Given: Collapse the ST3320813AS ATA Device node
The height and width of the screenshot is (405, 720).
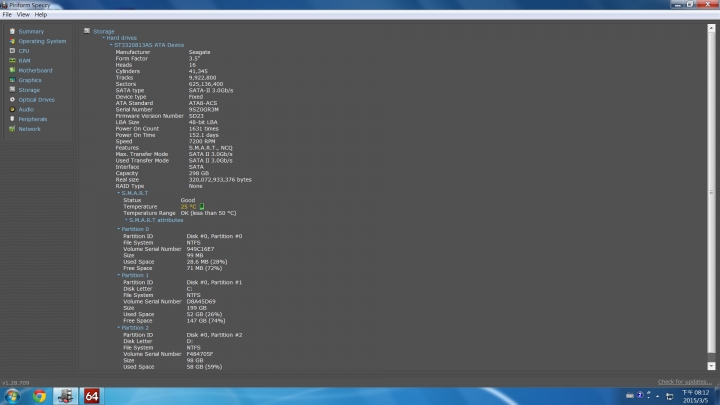Looking at the screenshot, I should point(111,45).
